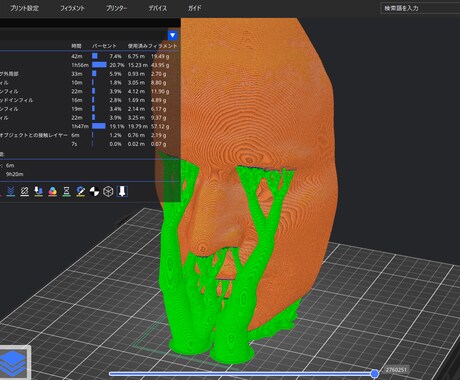Viewport: 460px width, 380px height.
Task: Click the 時間 column header
Action: coord(76,46)
